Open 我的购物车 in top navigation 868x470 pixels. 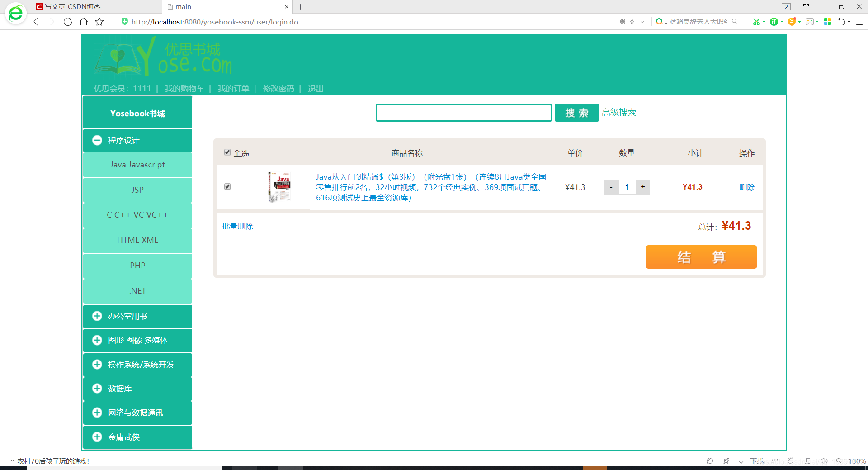[x=184, y=89]
